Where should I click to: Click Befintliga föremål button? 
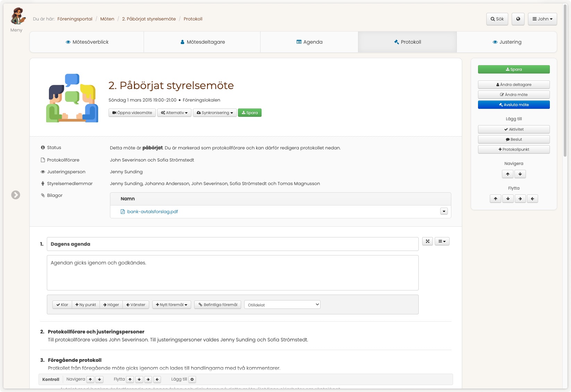[218, 305]
